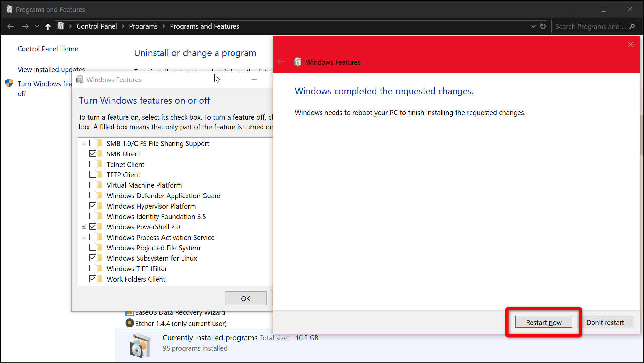Select the Programs breadcrumb item
The image size is (644, 363).
click(x=143, y=26)
